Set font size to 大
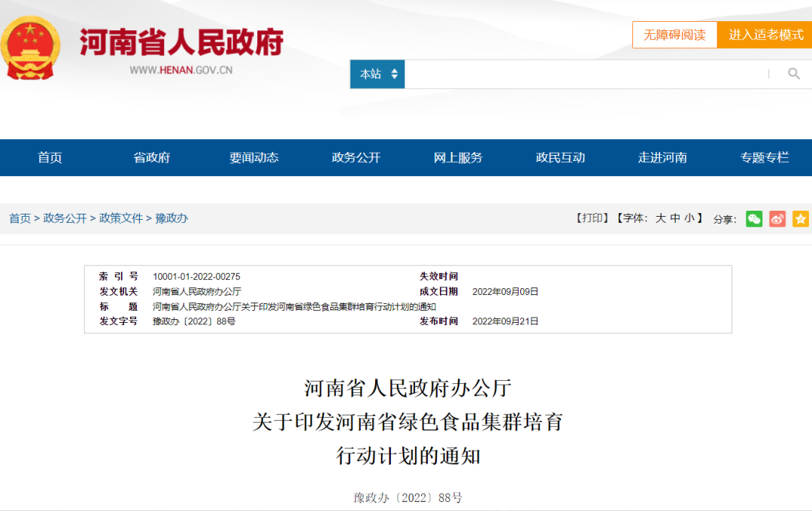The height and width of the screenshot is (511, 812). (660, 218)
